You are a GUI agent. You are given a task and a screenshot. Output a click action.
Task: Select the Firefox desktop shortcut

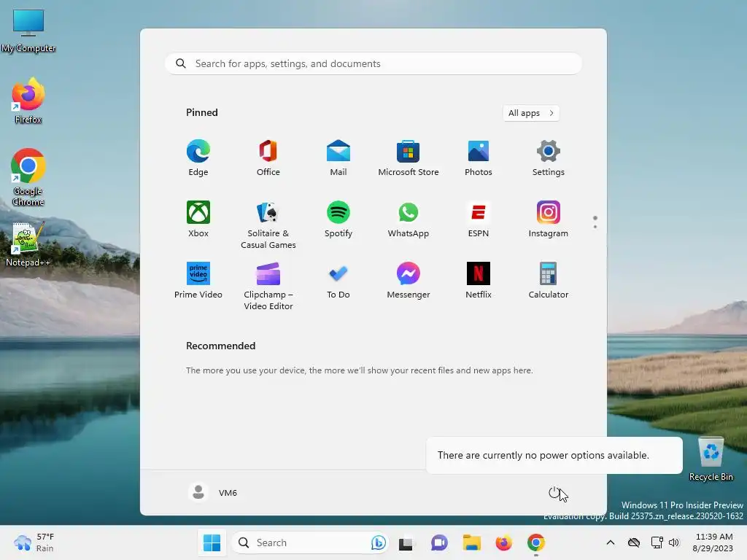pos(28,101)
